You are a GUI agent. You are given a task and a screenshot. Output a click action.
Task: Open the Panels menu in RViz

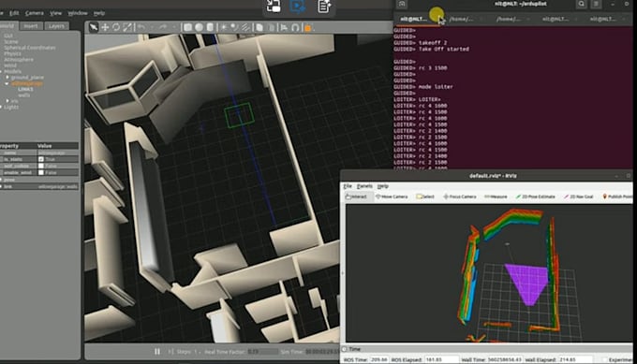pyautogui.click(x=364, y=186)
